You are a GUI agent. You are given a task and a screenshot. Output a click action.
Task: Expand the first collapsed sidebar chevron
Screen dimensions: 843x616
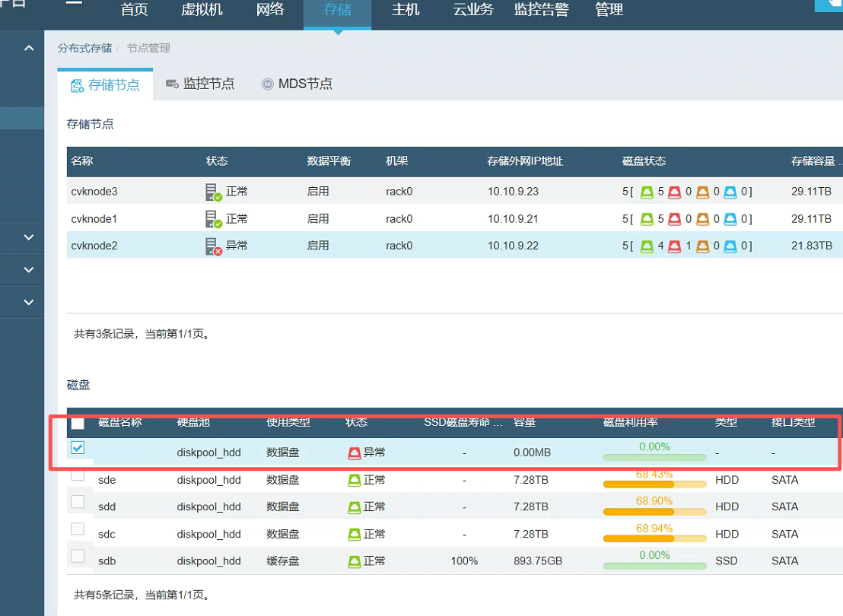tap(29, 237)
